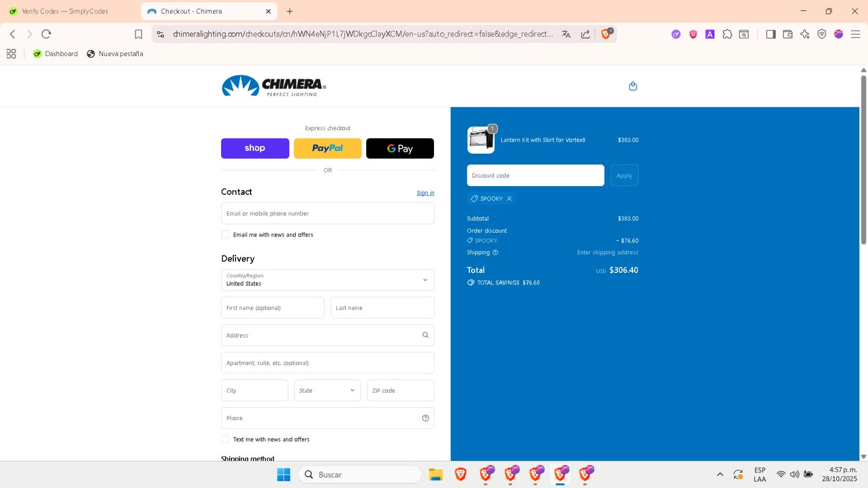Image resolution: width=868 pixels, height=488 pixels.
Task: Pay with the Google Pay button
Action: (400, 148)
